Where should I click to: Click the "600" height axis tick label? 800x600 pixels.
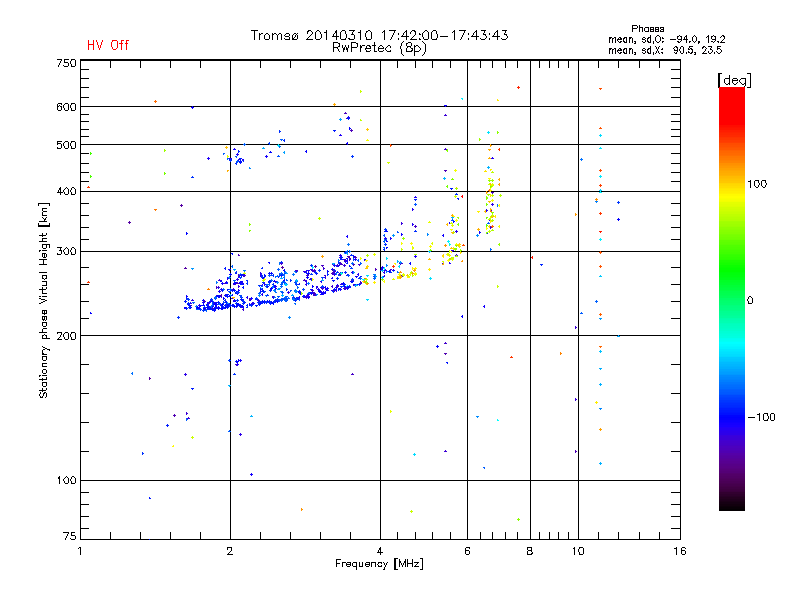(x=66, y=107)
